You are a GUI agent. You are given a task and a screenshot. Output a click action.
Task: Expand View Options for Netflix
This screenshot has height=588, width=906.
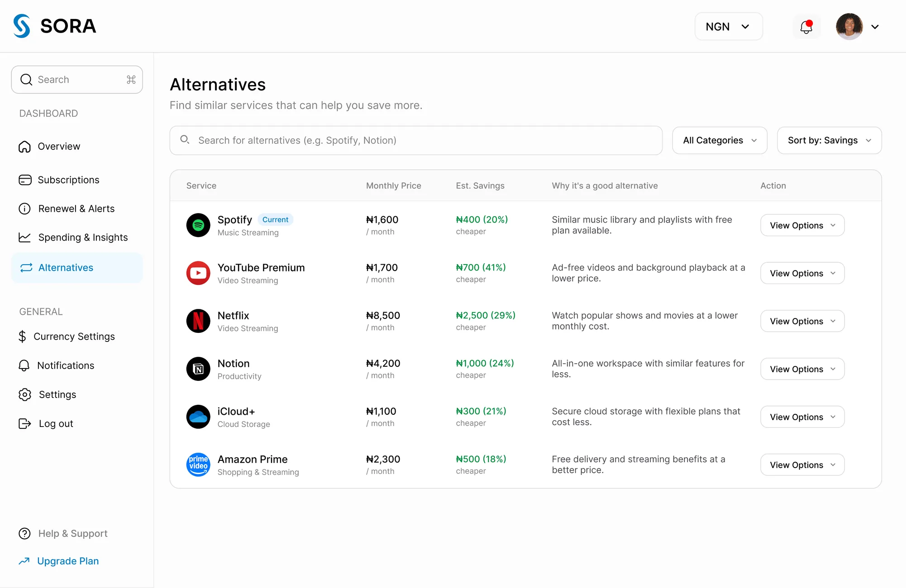[802, 321]
